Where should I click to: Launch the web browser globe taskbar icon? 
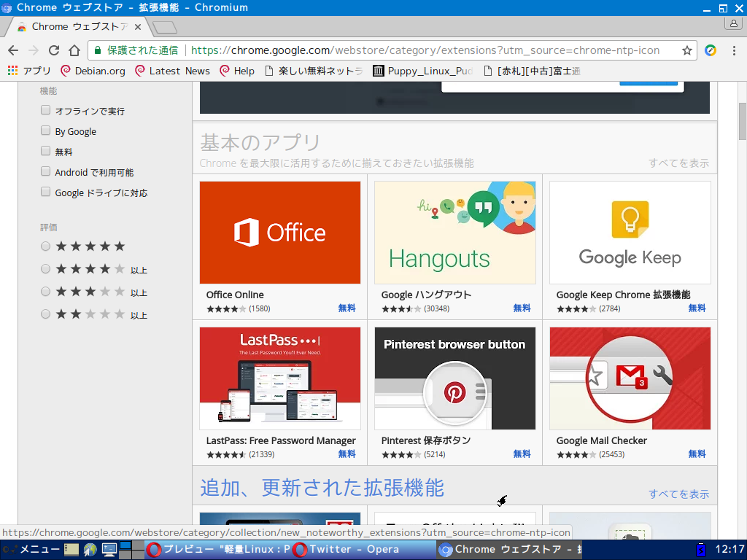pos(90,550)
